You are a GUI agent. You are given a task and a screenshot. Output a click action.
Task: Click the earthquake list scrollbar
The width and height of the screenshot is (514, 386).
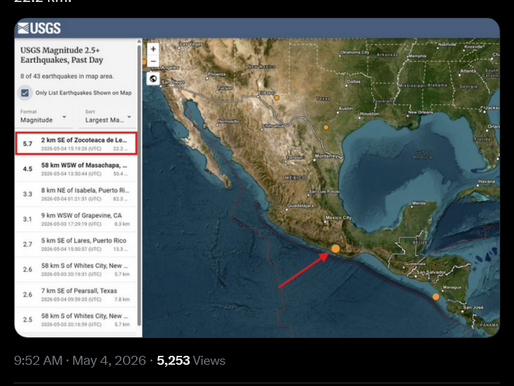139,185
